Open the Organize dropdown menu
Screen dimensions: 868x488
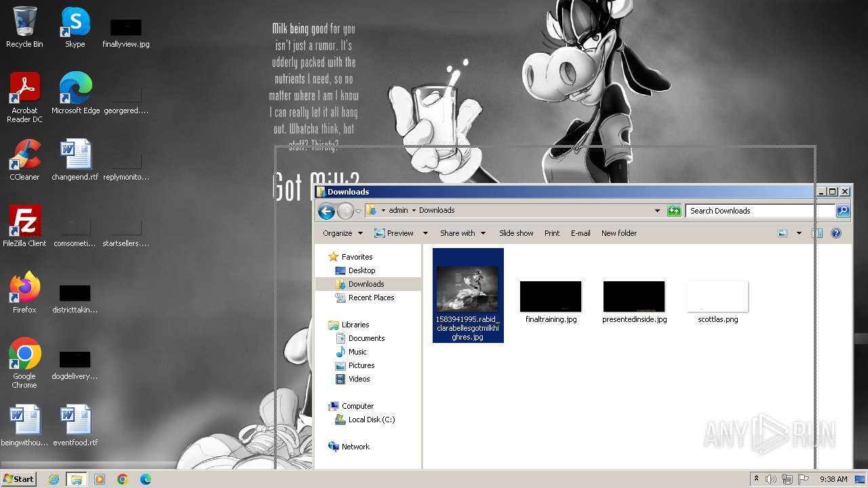(342, 233)
